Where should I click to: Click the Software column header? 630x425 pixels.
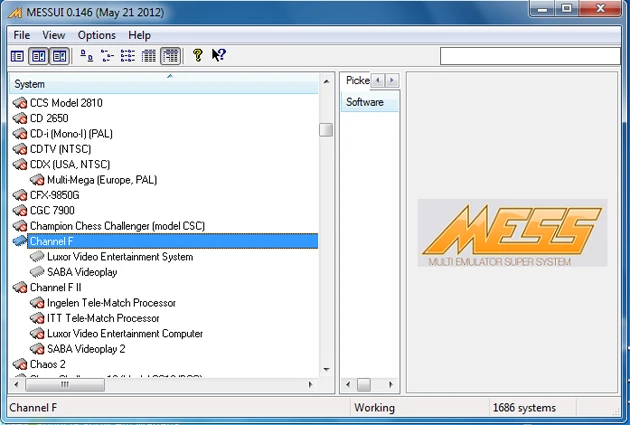tap(370, 102)
